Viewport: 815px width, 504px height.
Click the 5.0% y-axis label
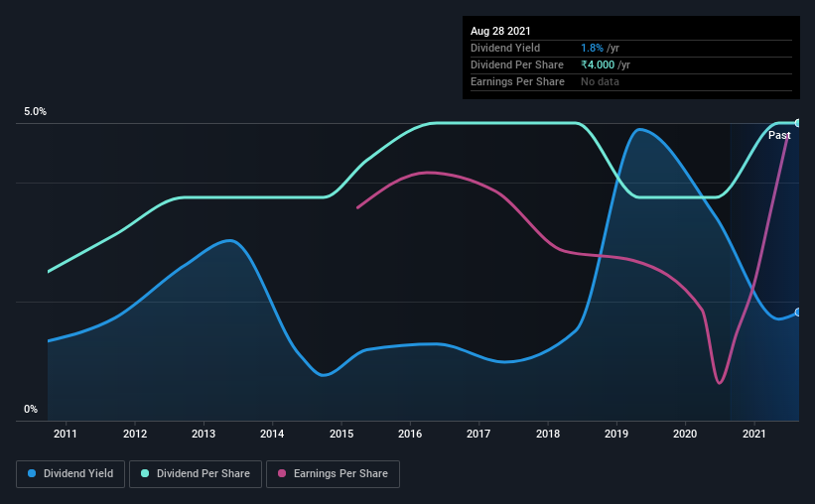click(35, 112)
